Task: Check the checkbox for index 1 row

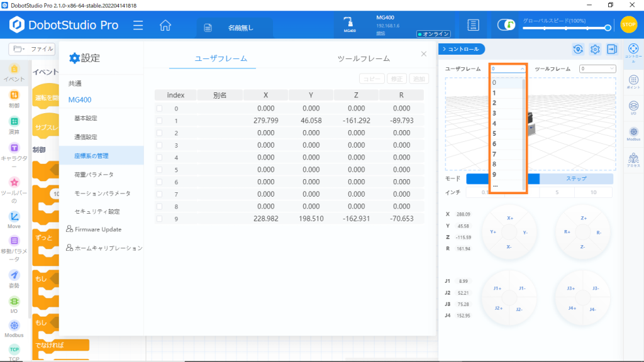Action: tap(159, 121)
